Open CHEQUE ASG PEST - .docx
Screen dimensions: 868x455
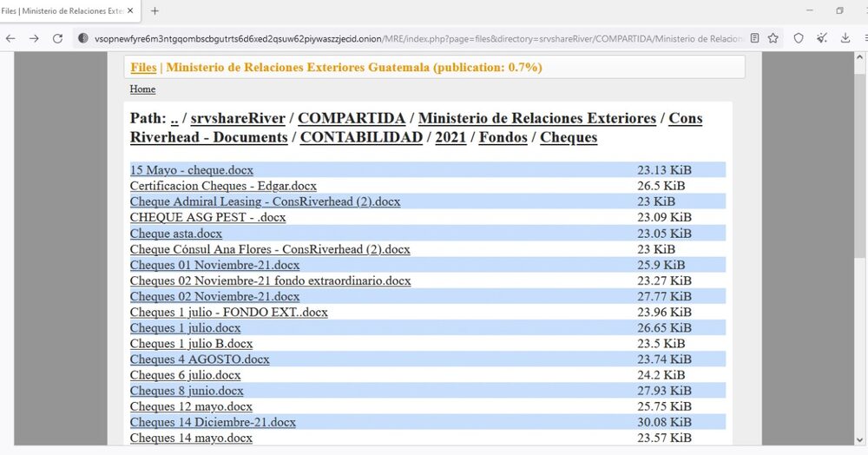point(207,217)
